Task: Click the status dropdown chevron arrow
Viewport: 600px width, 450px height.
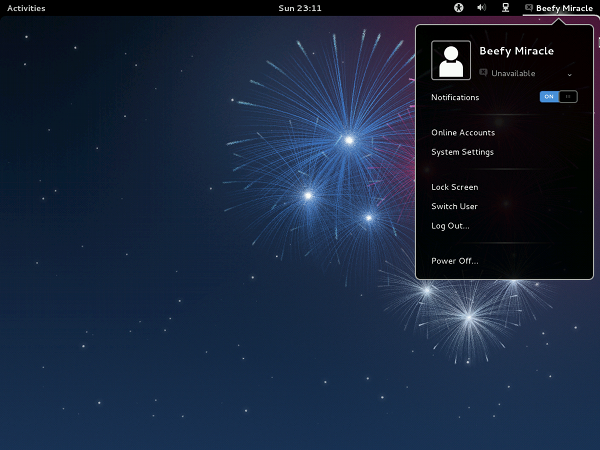Action: tap(569, 75)
